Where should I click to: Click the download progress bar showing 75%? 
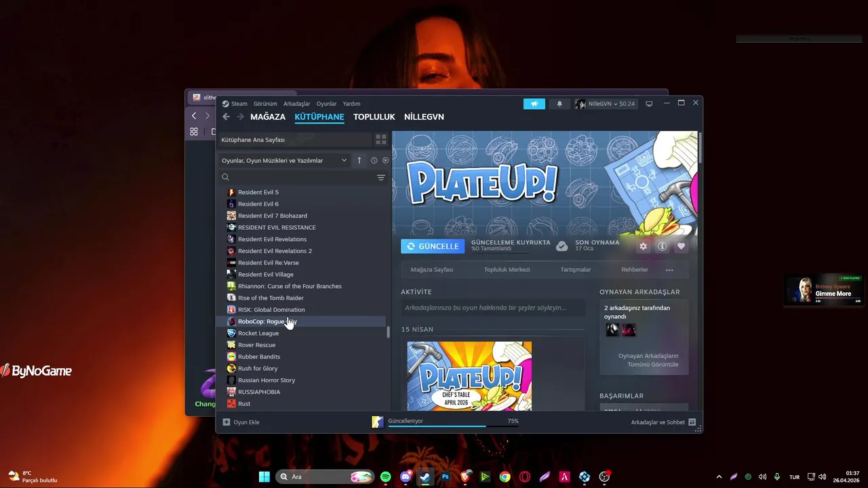pos(453,426)
